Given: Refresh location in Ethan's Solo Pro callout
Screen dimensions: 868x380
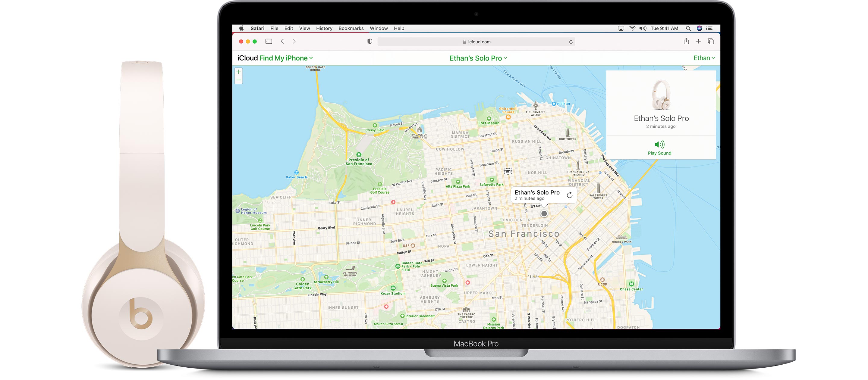Looking at the screenshot, I should [569, 195].
